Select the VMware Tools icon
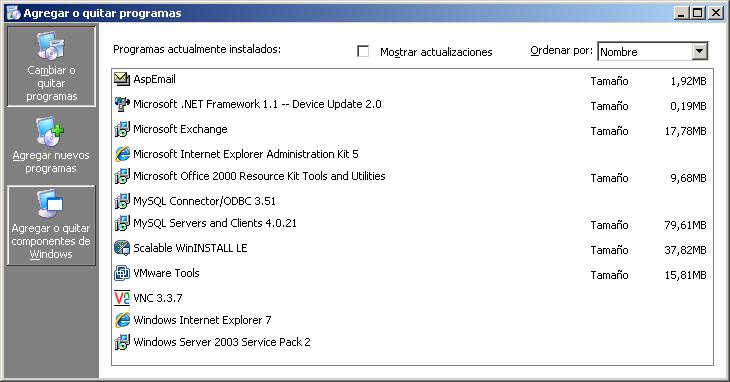730x382 pixels. coord(122,273)
